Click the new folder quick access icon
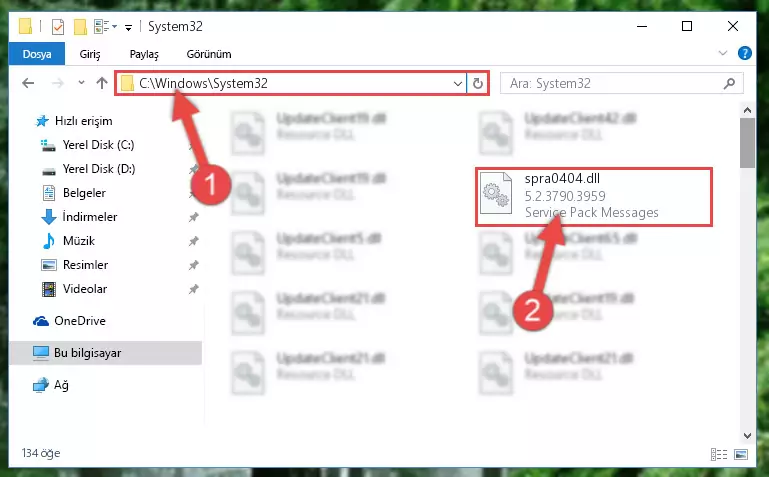The width and height of the screenshot is (769, 477). 80,26
